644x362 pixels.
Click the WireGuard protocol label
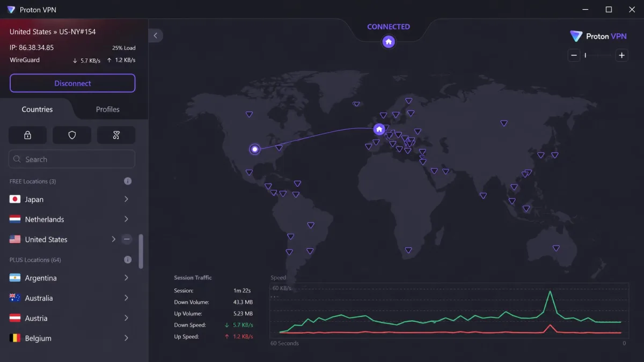tap(25, 60)
